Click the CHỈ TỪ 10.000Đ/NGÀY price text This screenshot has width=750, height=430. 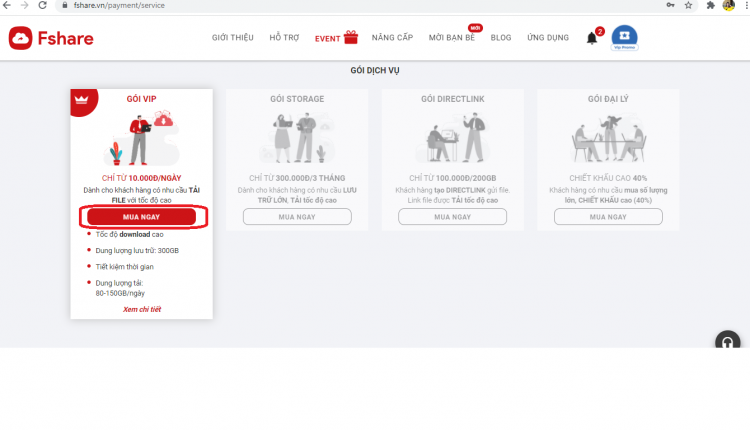(x=142, y=178)
